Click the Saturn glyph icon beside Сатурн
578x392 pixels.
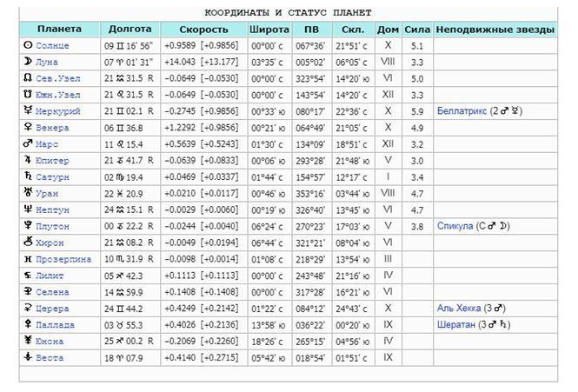pos(28,176)
